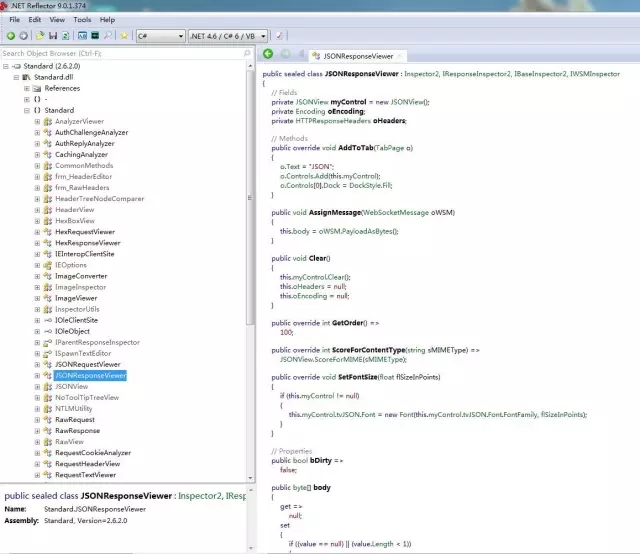Viewport: 640px width, 554px height.
Task: Click the Open Assembly folder icon
Action: coord(40,36)
